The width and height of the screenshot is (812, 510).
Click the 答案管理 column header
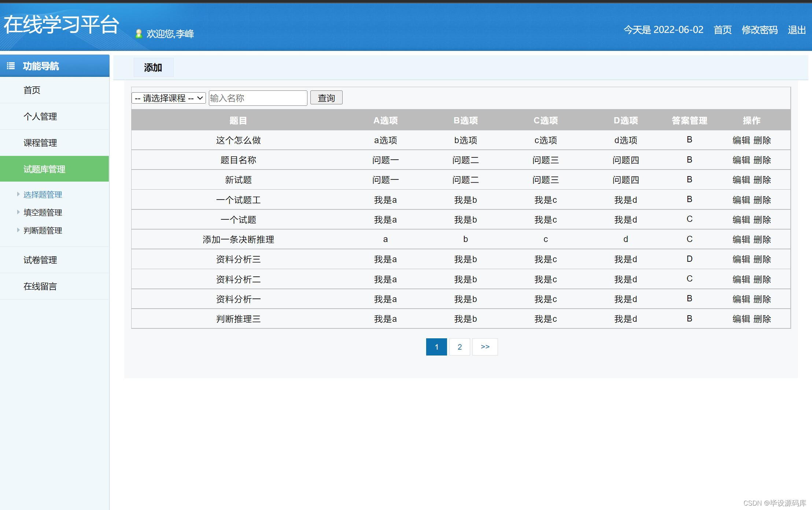click(689, 120)
